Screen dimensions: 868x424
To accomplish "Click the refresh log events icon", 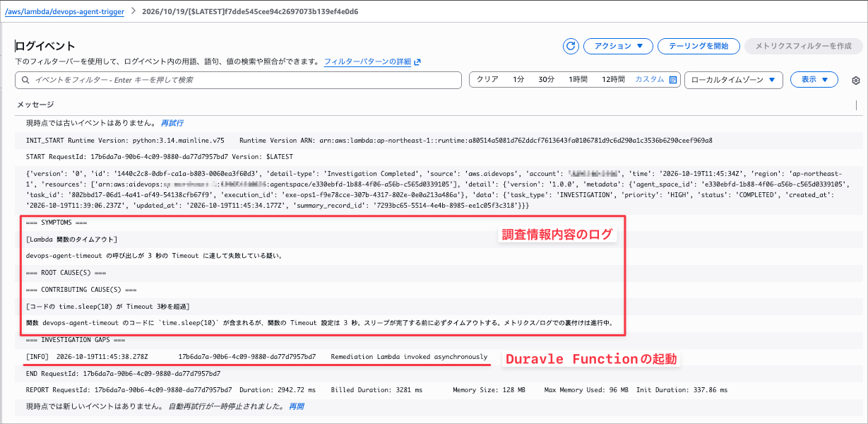I will coord(571,46).
